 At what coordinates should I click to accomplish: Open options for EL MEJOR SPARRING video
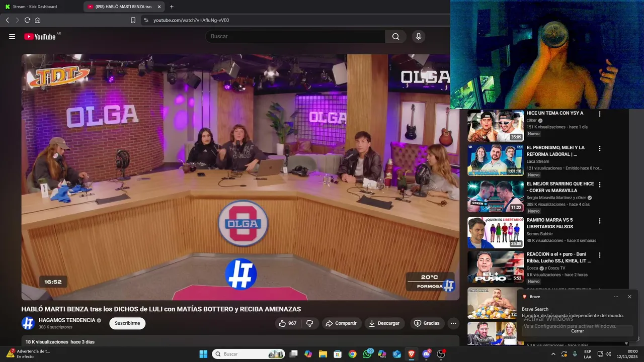pos(599,185)
